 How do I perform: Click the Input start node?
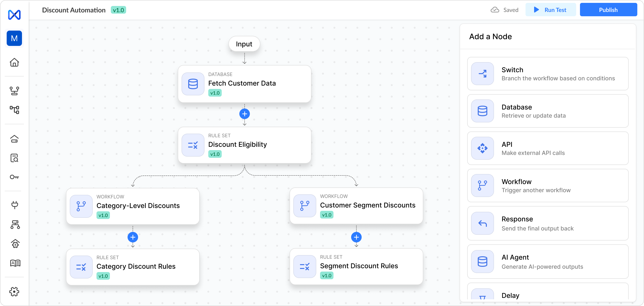(244, 44)
